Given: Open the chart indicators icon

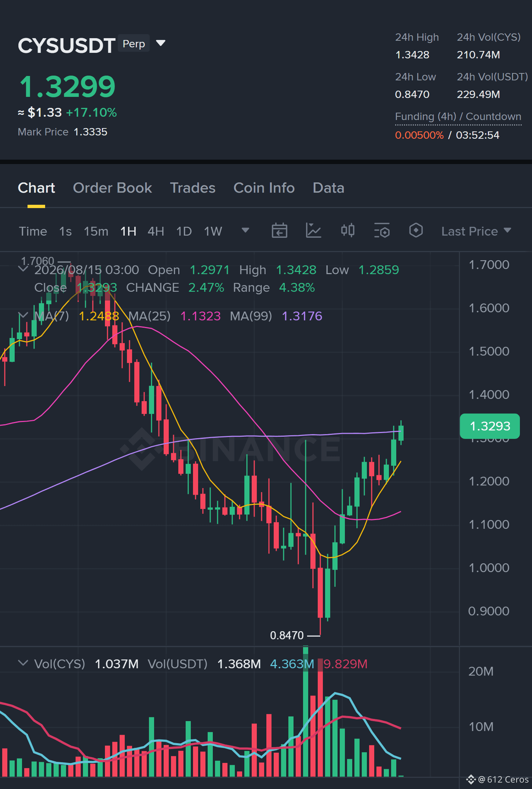Looking at the screenshot, I should pyautogui.click(x=314, y=231).
